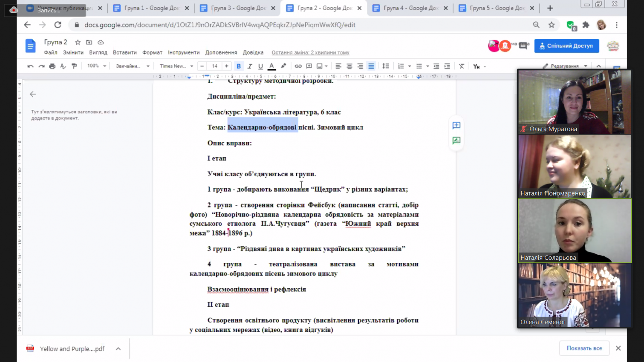Click Показать все downloads button
This screenshot has width=644, height=362.
click(584, 348)
